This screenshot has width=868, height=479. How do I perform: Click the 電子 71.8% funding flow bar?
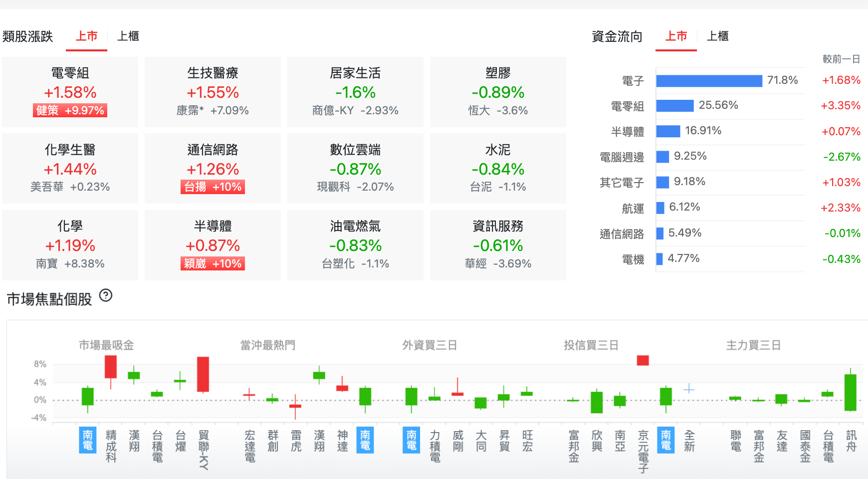pyautogui.click(x=708, y=80)
